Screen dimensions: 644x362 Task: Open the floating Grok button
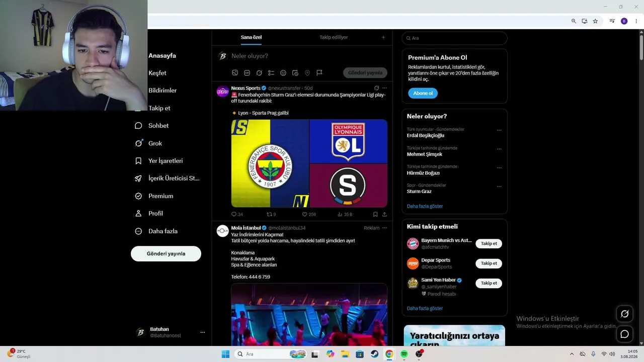(x=625, y=314)
